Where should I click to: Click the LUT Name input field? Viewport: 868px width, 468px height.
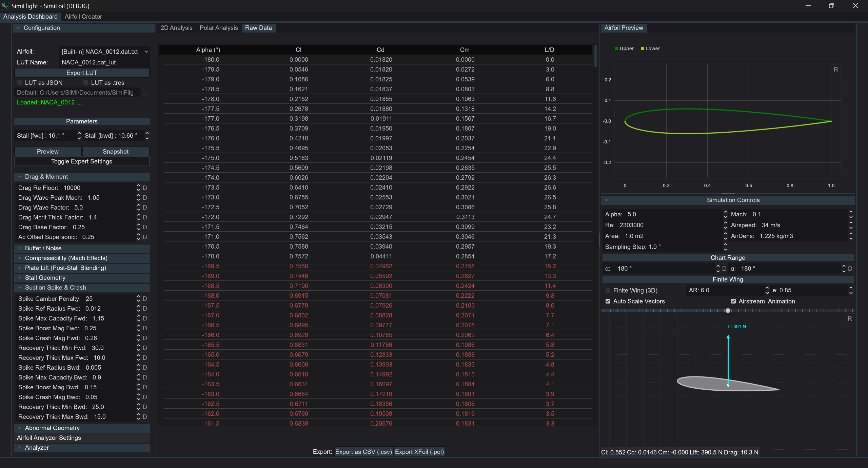104,62
